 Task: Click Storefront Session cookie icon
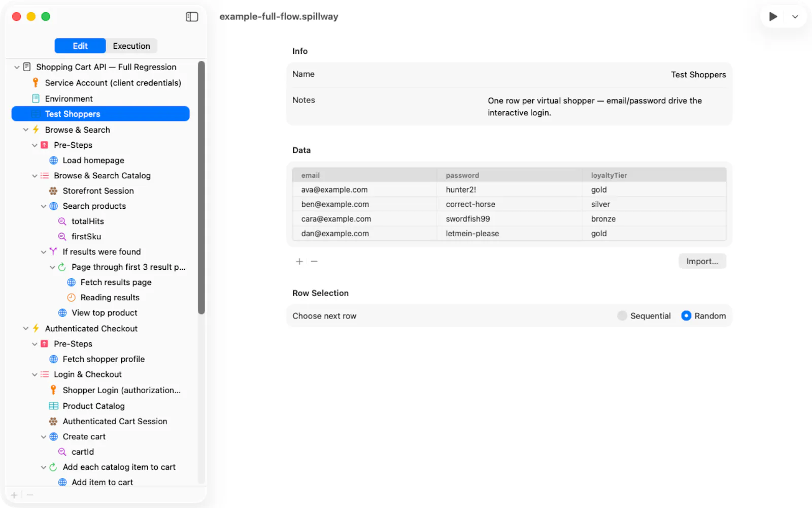[53, 191]
